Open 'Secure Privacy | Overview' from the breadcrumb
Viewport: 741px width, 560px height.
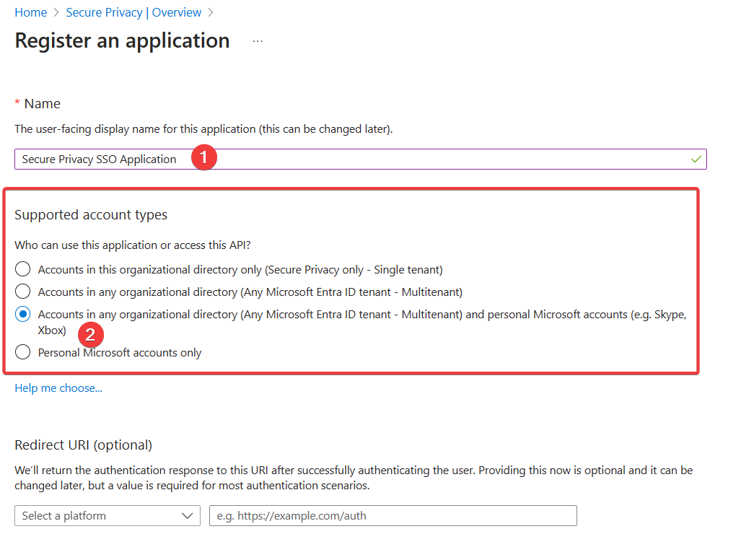coord(133,12)
